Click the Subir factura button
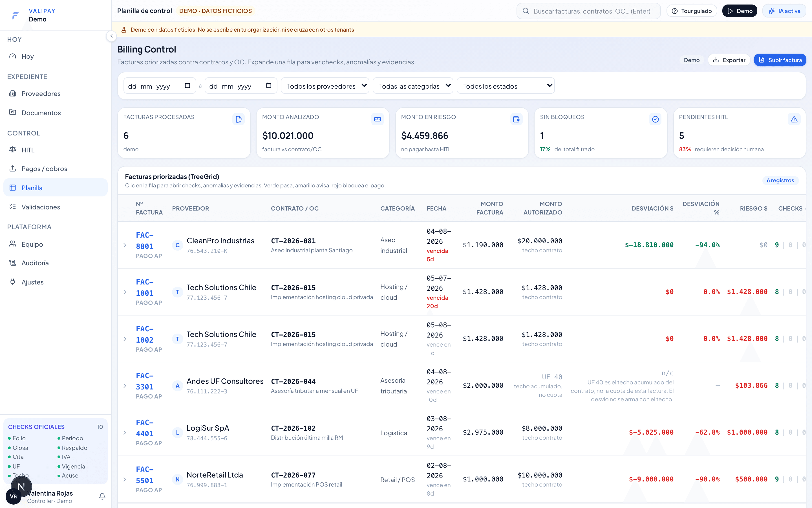Screen dimensions: 812x508 pyautogui.click(x=780, y=60)
